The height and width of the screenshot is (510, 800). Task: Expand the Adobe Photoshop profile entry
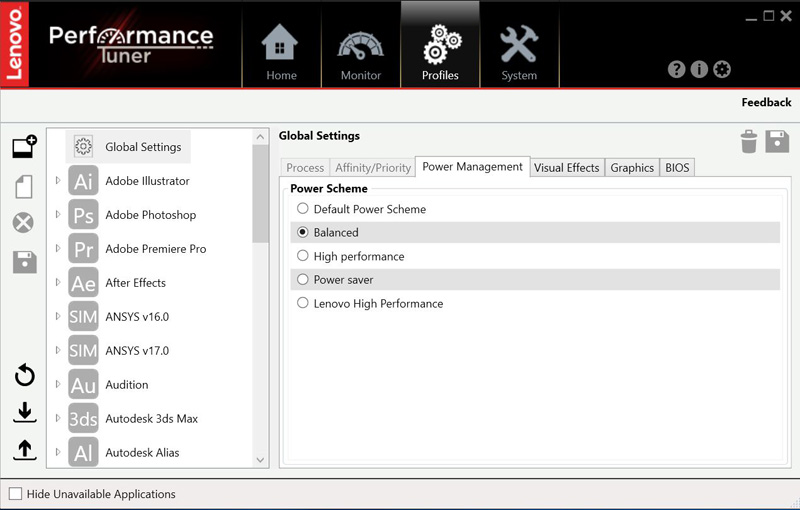coord(58,215)
